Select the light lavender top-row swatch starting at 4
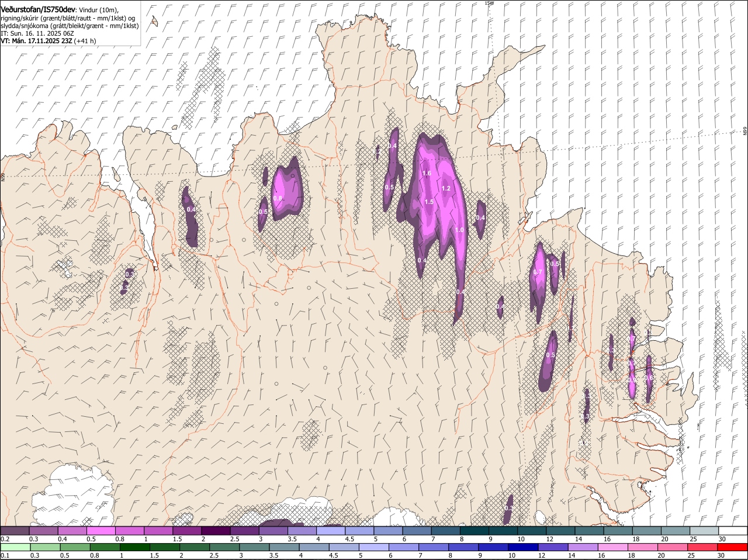Screen dimensions: 748x560 point(331,530)
